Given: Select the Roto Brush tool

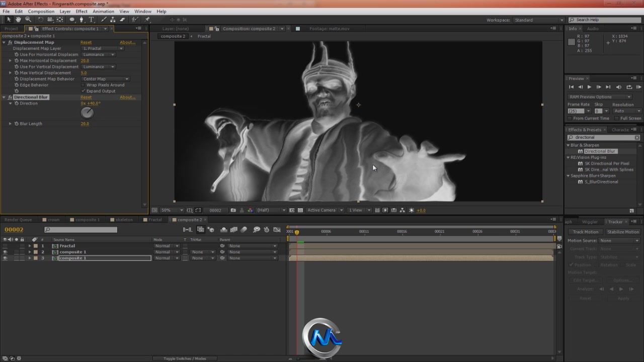Looking at the screenshot, I should pyautogui.click(x=135, y=20).
